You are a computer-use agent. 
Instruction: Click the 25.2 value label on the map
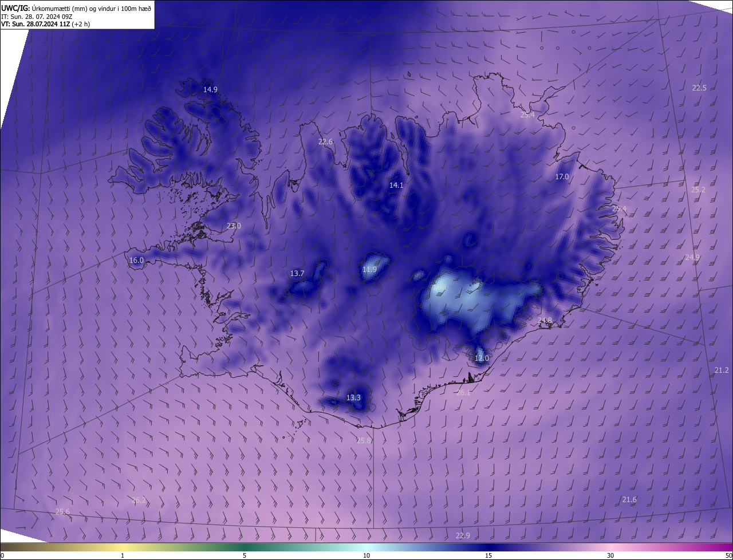pos(698,190)
